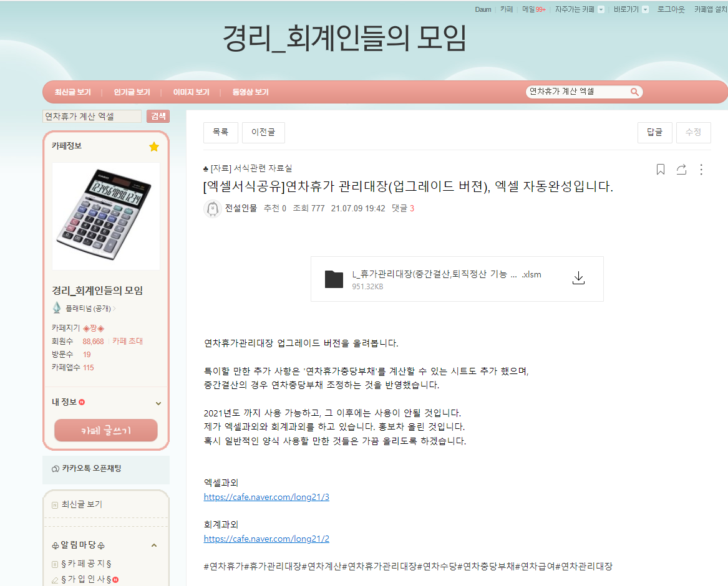
Task: Click the author's profile avatar
Action: point(213,209)
